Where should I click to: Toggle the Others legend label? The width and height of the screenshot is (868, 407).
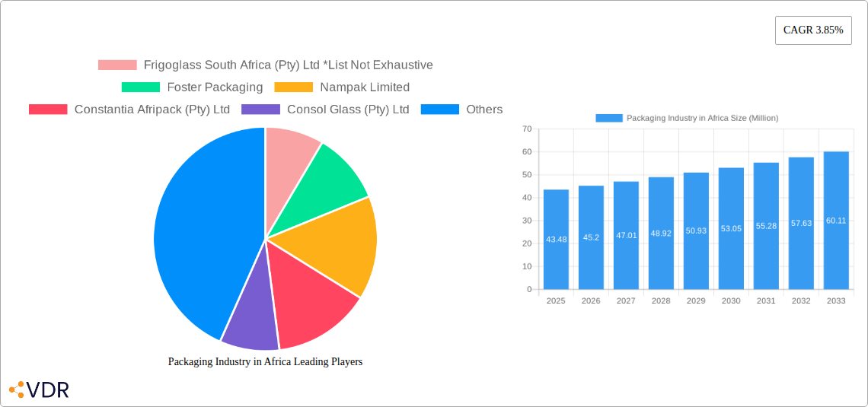(x=484, y=110)
